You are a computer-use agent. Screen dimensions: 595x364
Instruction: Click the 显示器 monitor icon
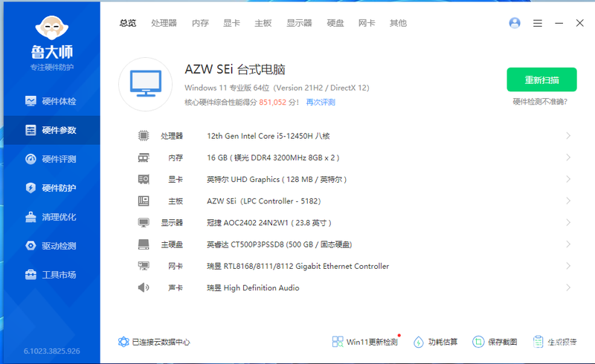[144, 223]
